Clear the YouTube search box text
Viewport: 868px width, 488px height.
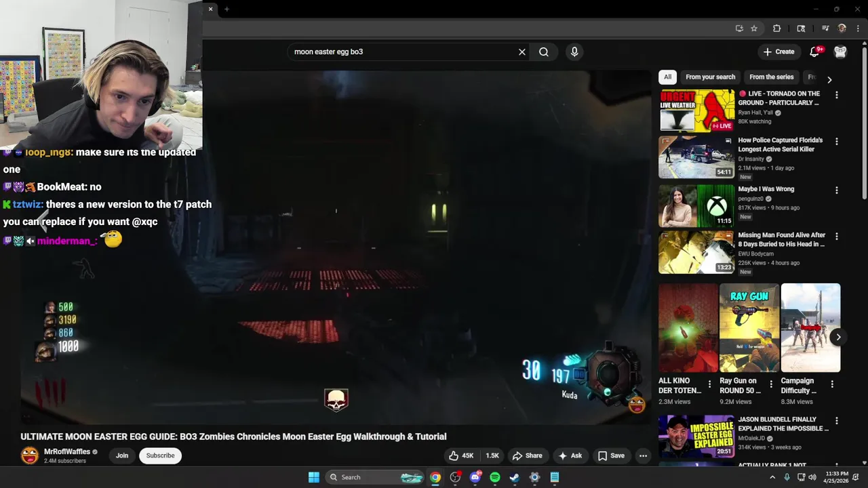pos(522,52)
